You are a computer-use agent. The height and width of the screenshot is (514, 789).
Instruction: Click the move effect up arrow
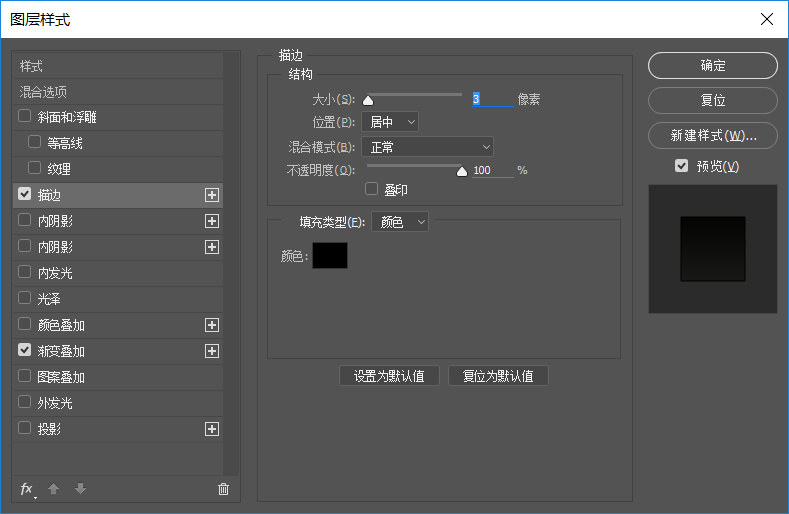54,489
